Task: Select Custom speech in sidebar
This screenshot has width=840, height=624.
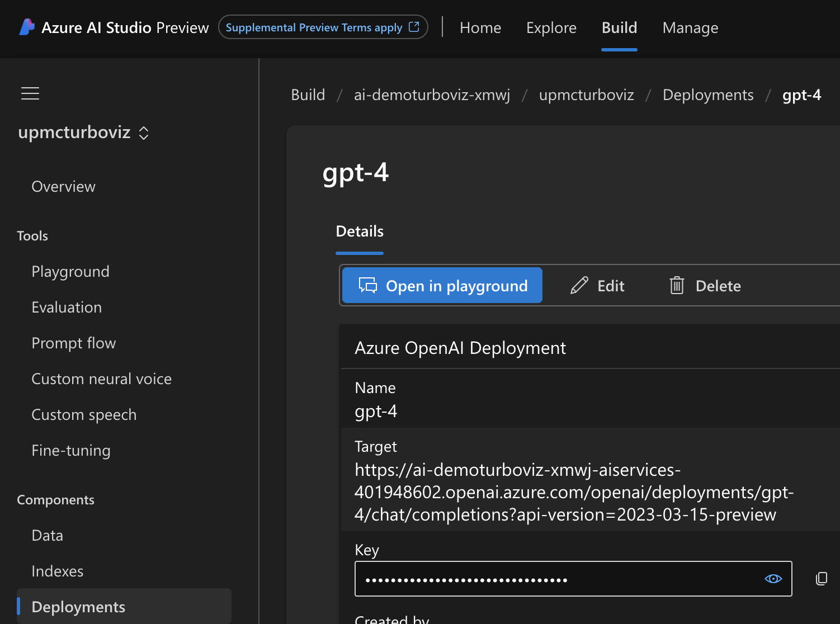Action: pos(84,415)
